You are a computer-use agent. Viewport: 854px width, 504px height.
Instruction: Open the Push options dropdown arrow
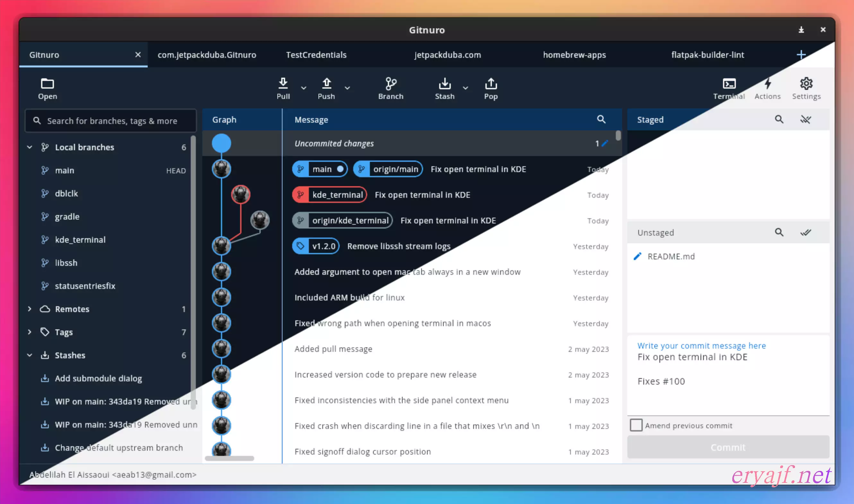pyautogui.click(x=347, y=88)
